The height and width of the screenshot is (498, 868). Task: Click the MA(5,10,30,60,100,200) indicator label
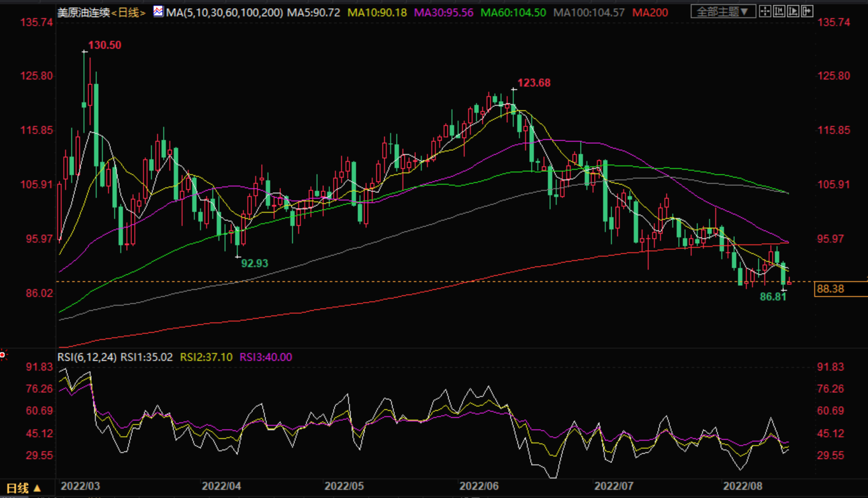(224, 12)
